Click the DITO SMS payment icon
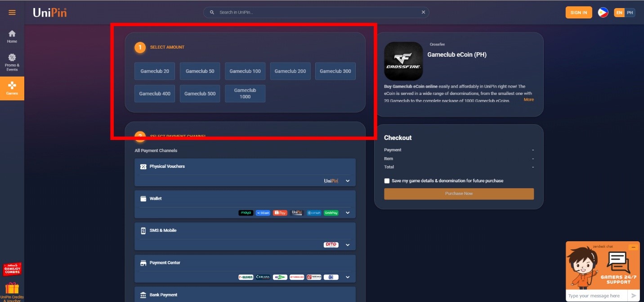The height and width of the screenshot is (302, 644). [331, 244]
